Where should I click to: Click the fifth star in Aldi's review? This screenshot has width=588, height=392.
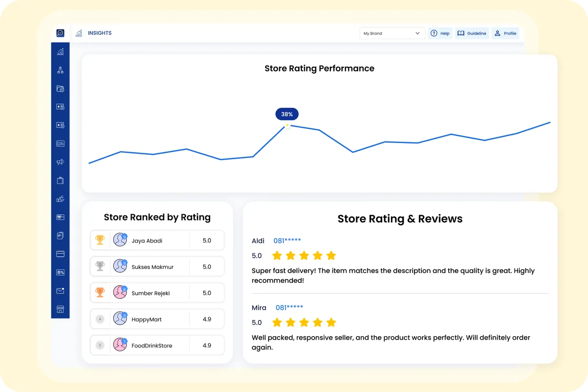tap(331, 255)
